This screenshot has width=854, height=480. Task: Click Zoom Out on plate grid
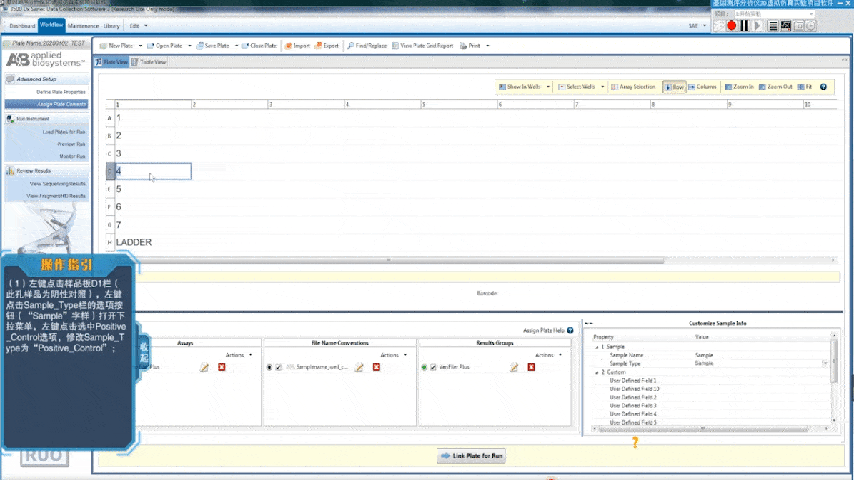coord(776,87)
